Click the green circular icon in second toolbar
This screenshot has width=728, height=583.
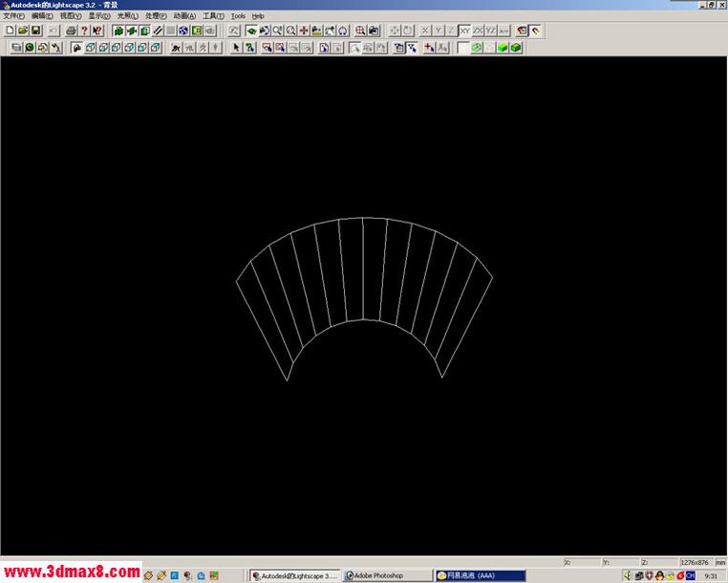[x=30, y=48]
